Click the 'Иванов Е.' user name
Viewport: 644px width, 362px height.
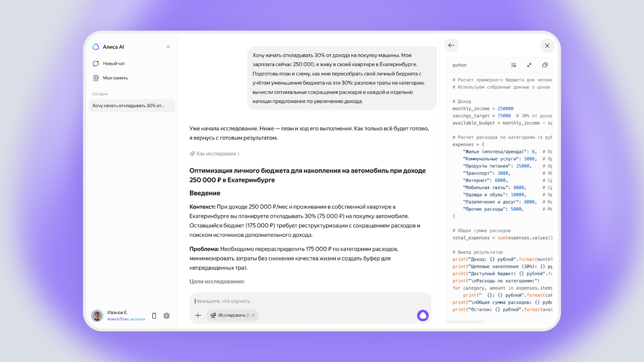118,312
